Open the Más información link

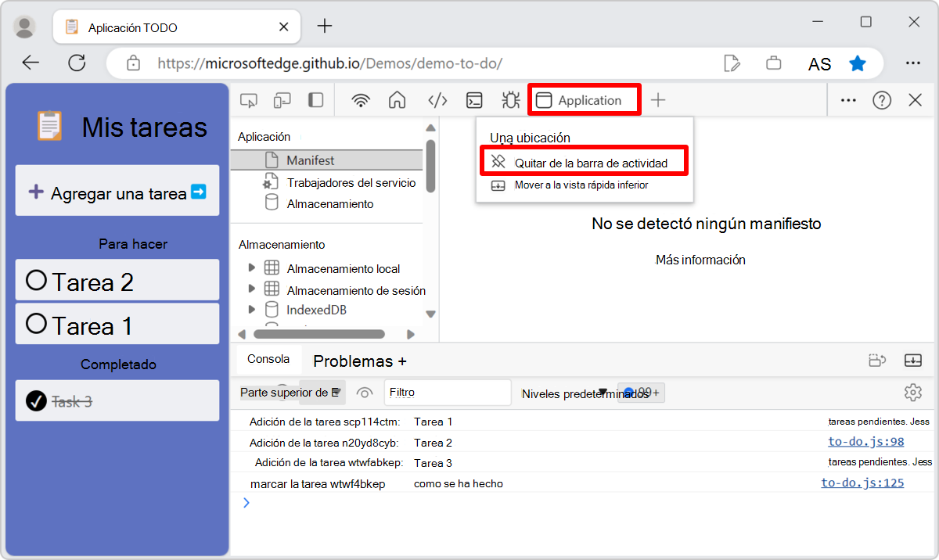(700, 260)
